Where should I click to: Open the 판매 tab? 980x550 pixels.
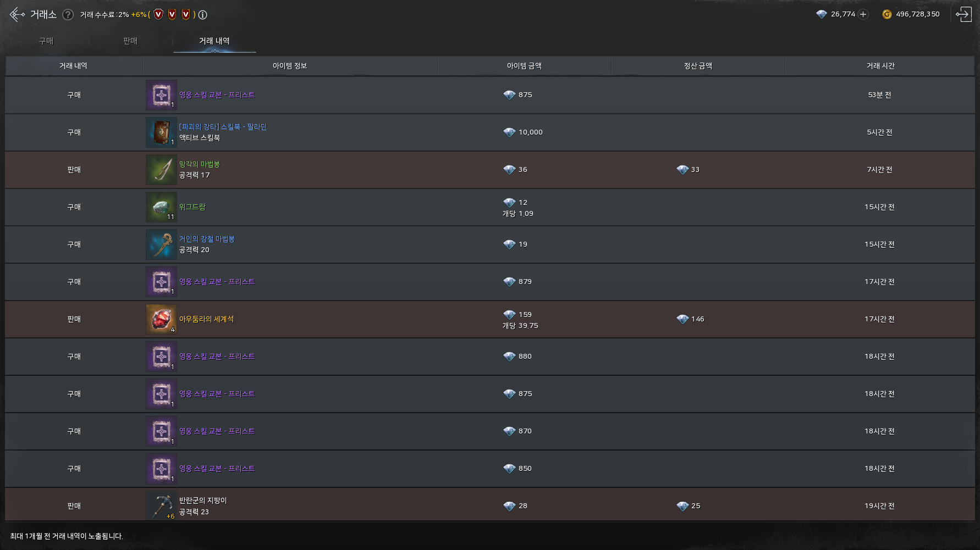pyautogui.click(x=130, y=41)
